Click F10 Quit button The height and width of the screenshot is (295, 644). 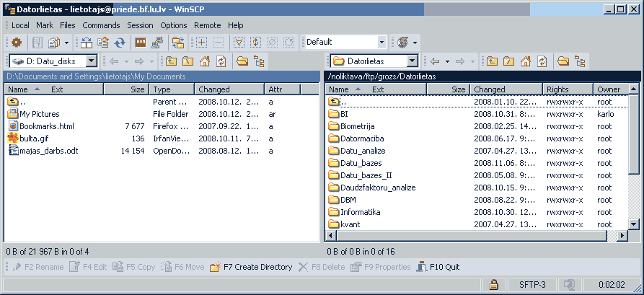[x=438, y=267]
